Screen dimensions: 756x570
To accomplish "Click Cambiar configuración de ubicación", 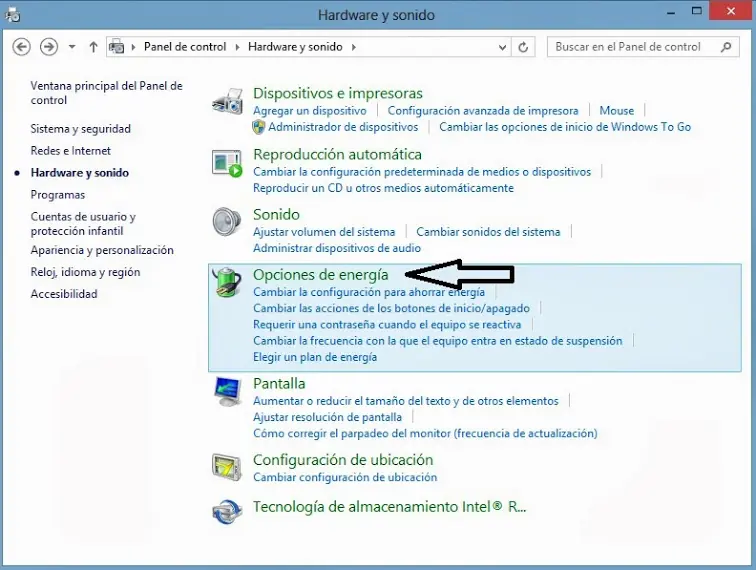I will [345, 477].
